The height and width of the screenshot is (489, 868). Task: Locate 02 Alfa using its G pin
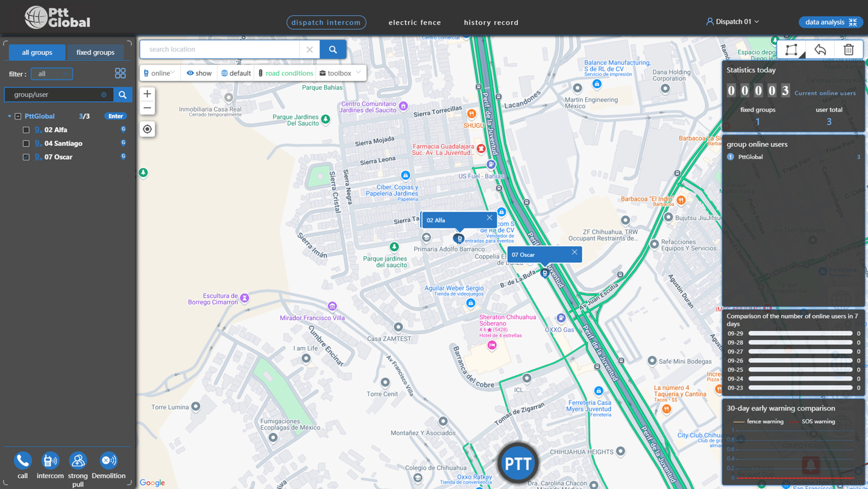tap(124, 130)
